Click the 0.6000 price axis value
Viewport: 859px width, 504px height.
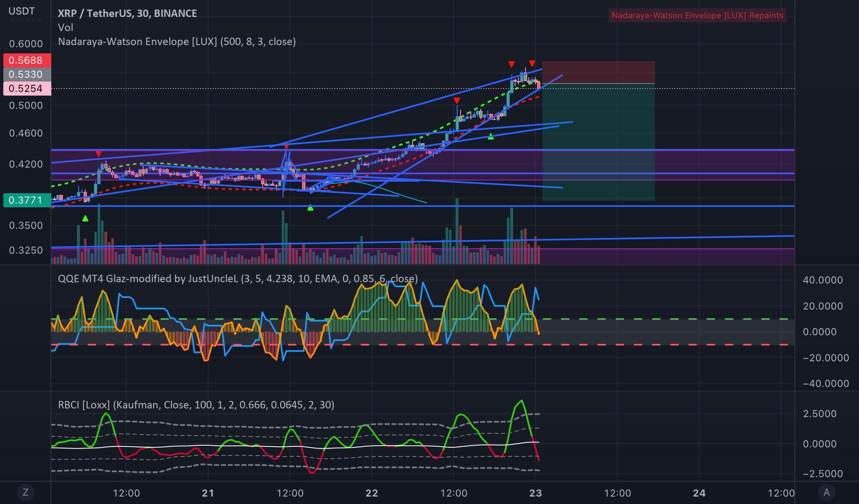click(26, 44)
